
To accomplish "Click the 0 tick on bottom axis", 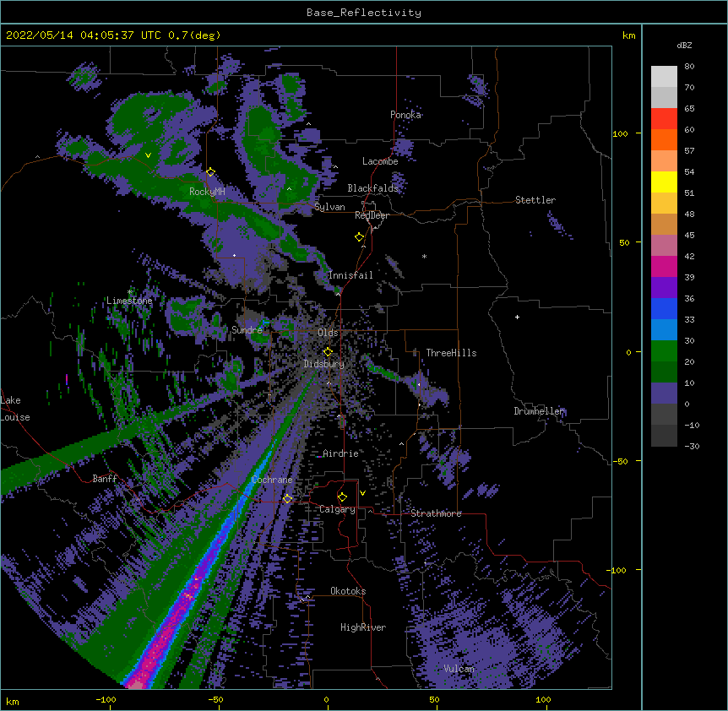I will (326, 699).
